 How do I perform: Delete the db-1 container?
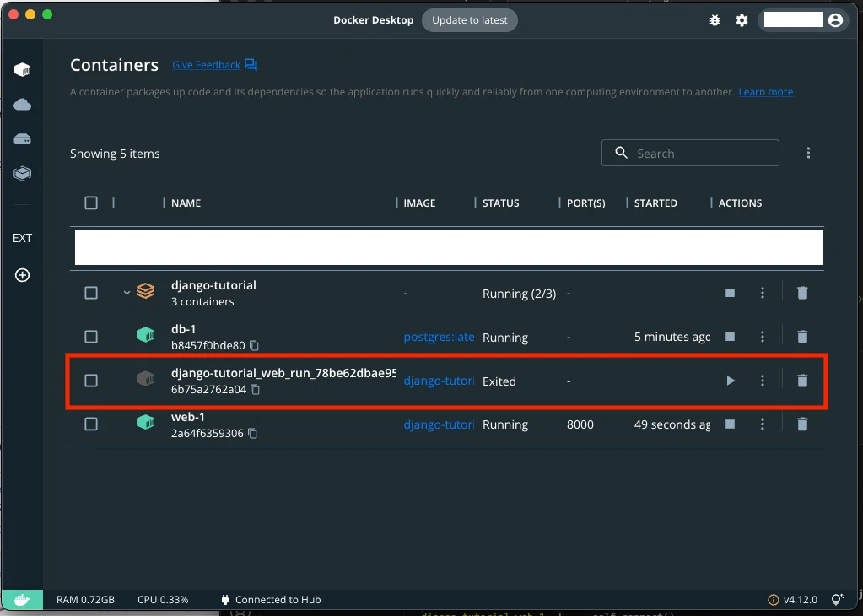[802, 337]
